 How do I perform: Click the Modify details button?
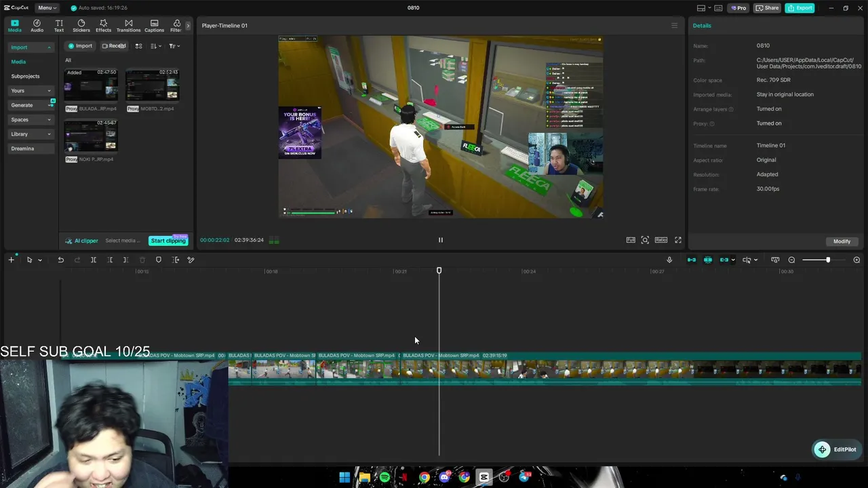pyautogui.click(x=842, y=241)
